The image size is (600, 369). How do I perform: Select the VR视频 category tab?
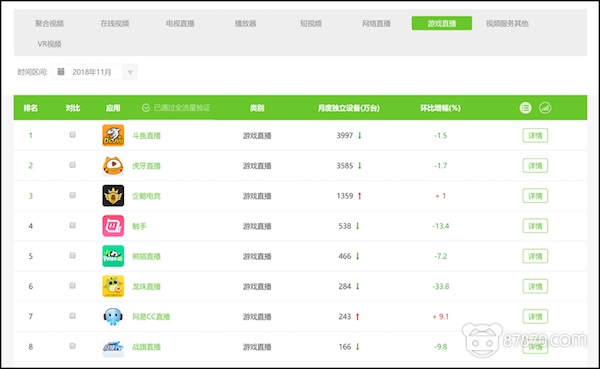pyautogui.click(x=49, y=44)
